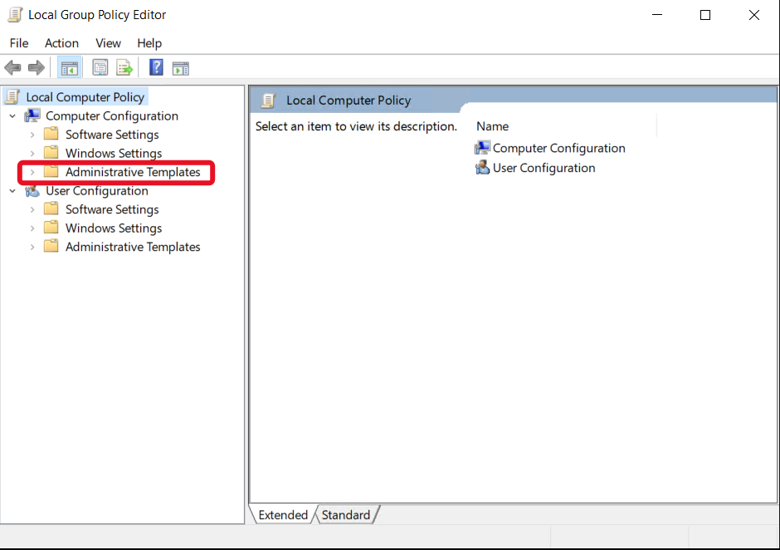Open the Action menu
The height and width of the screenshot is (550, 780).
pyautogui.click(x=62, y=43)
